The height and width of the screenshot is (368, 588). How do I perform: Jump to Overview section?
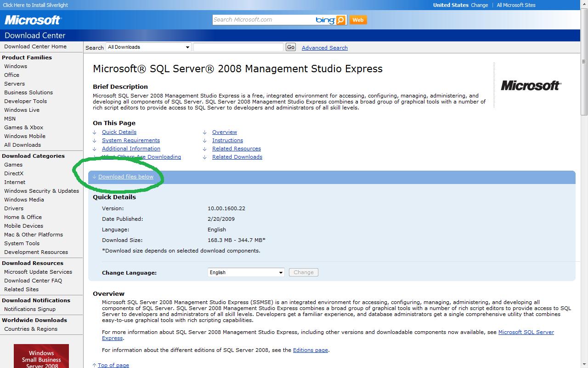[225, 132]
